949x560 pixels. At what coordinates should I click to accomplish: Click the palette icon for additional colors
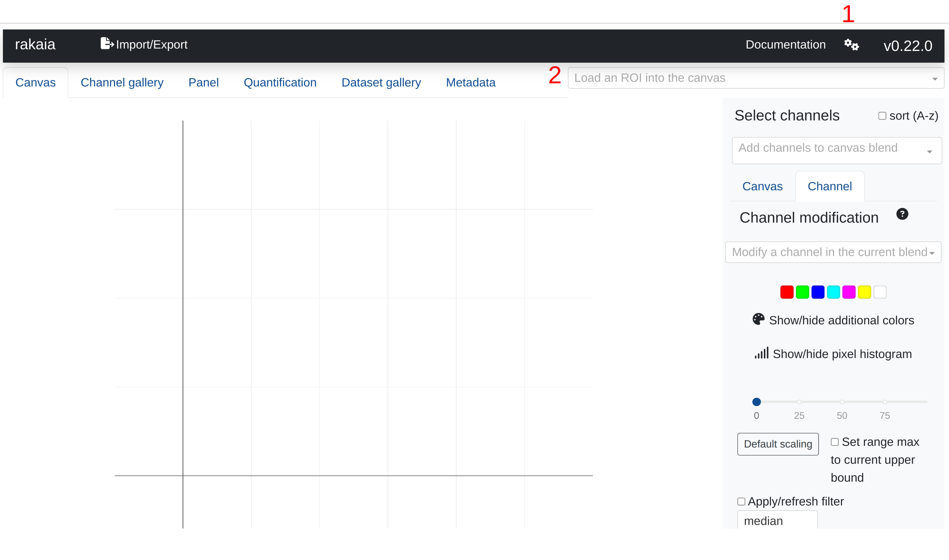click(x=758, y=319)
